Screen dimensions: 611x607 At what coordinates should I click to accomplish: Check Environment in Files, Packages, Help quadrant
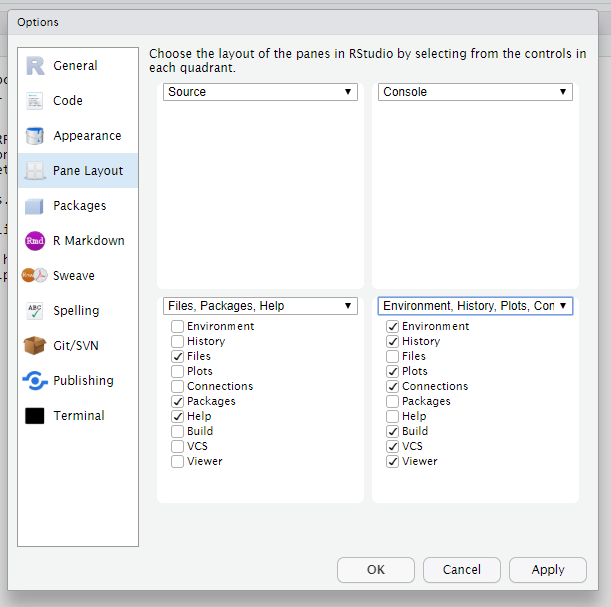pyautogui.click(x=177, y=326)
